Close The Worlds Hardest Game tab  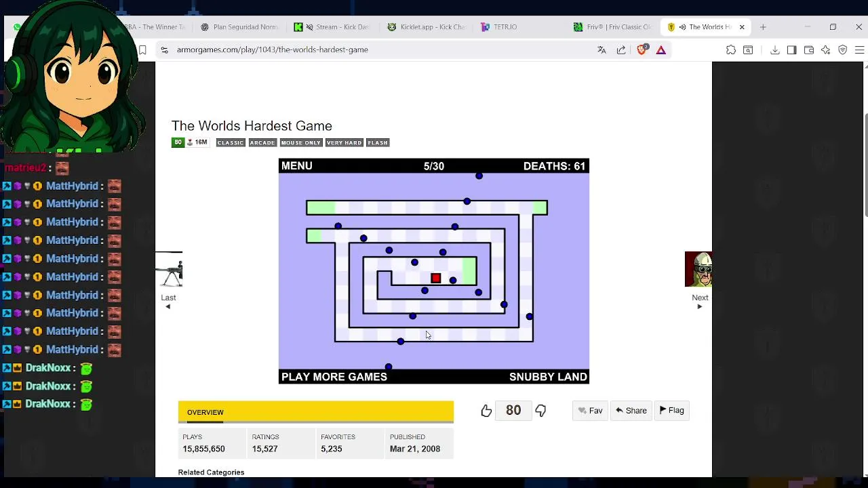(742, 27)
